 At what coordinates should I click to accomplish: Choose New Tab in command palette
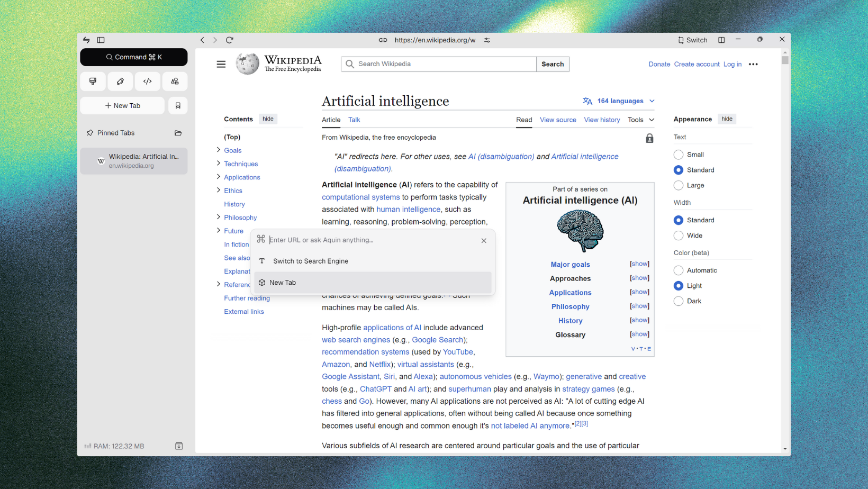pyautogui.click(x=373, y=283)
